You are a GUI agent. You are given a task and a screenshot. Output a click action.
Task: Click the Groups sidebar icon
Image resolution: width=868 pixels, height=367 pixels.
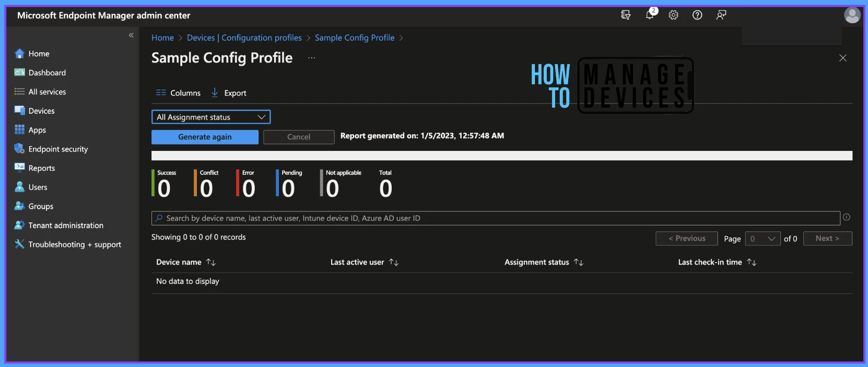19,206
